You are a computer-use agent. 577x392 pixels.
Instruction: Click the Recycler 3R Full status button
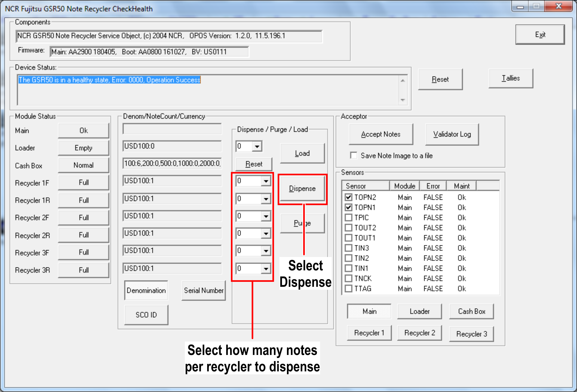[83, 270]
